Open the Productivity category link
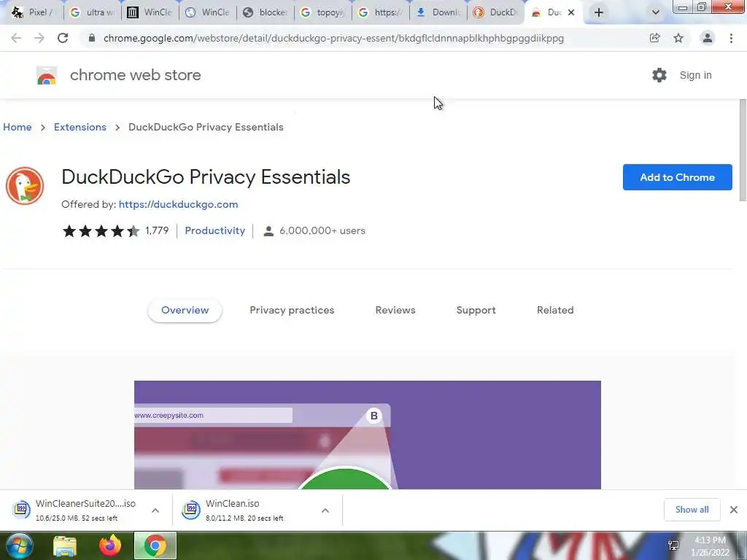Screen dimensions: 747x560 pyautogui.click(x=215, y=231)
